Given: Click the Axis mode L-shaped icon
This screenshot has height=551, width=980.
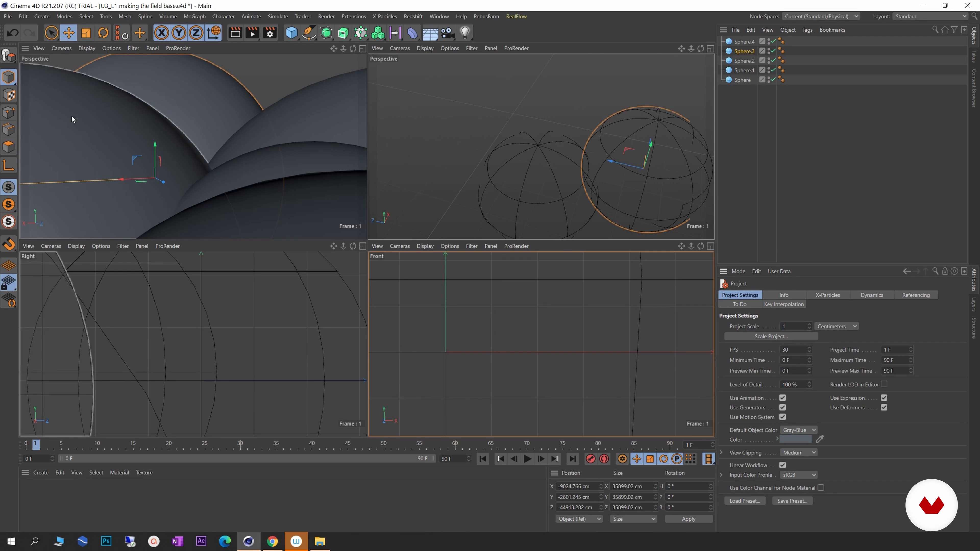Looking at the screenshot, I should tap(9, 165).
